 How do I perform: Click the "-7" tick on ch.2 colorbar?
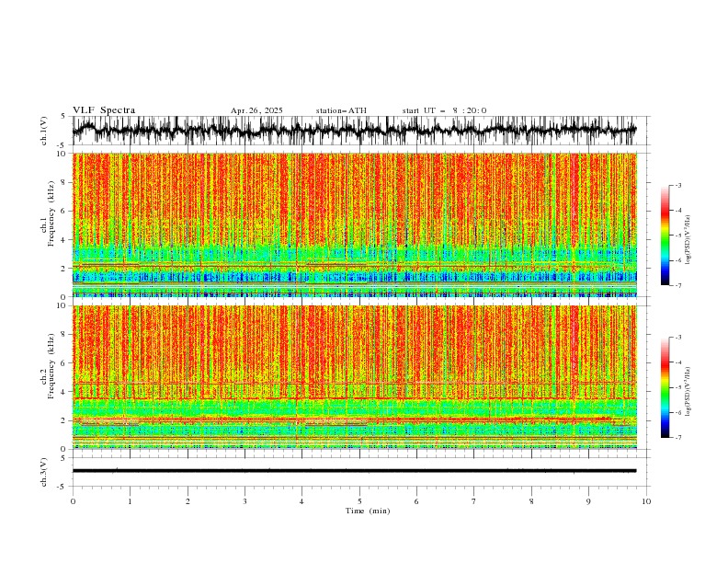tap(677, 438)
